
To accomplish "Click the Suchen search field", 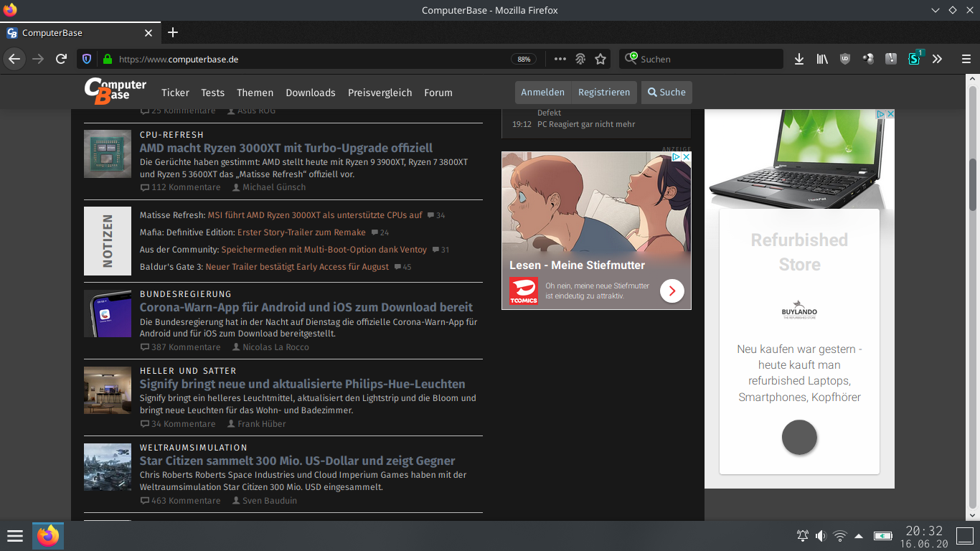I will 701,59.
